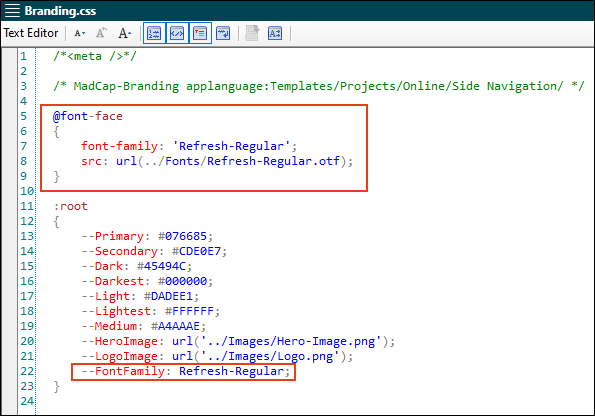Open the hamburger menu beside Branding.css

pos(12,11)
